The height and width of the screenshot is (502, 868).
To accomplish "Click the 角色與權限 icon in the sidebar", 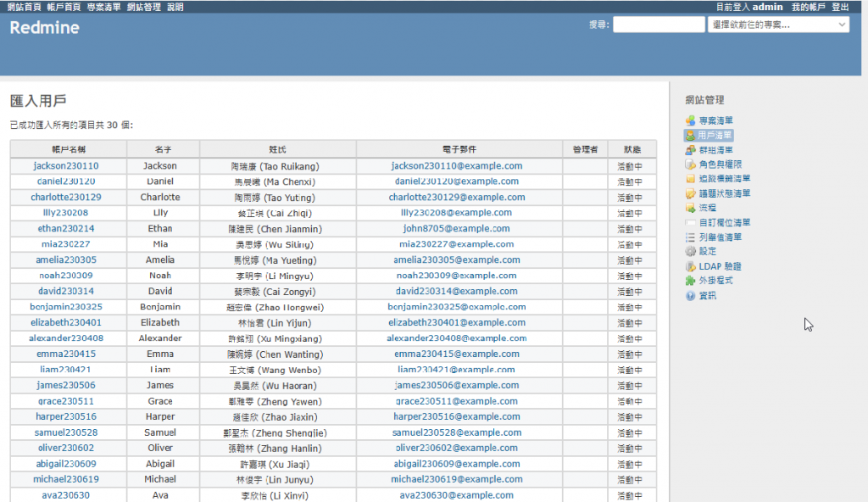I will point(690,165).
